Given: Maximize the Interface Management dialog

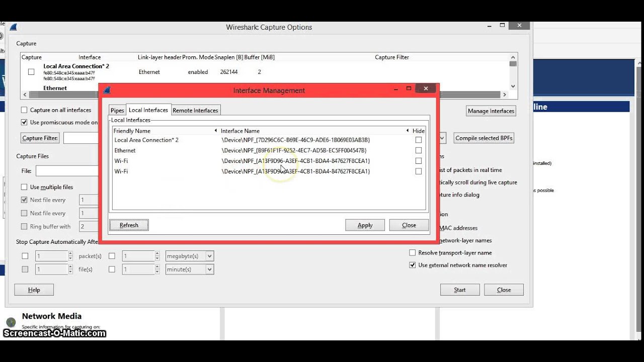Looking at the screenshot, I should point(409,88).
